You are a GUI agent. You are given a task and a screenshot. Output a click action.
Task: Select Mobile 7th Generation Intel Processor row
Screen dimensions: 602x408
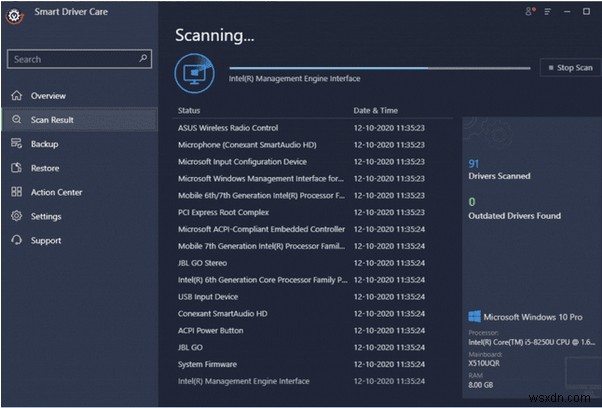[x=313, y=246]
